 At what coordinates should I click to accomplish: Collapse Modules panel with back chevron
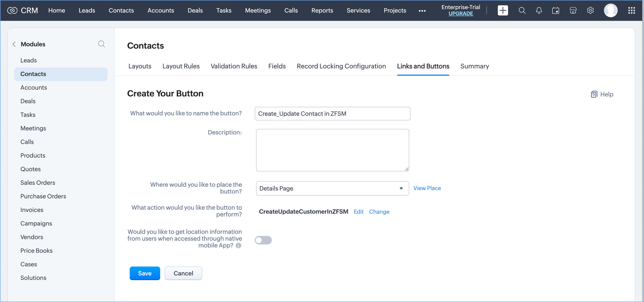tap(14, 44)
